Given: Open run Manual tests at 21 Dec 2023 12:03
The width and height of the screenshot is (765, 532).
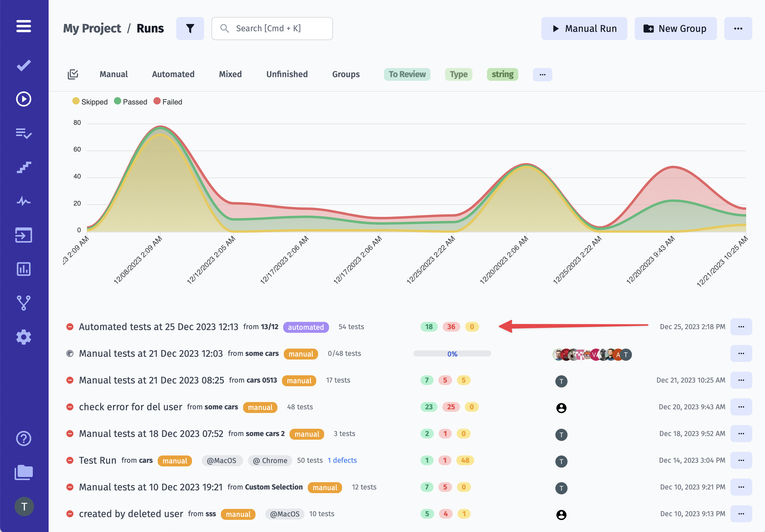Looking at the screenshot, I should pos(151,353).
